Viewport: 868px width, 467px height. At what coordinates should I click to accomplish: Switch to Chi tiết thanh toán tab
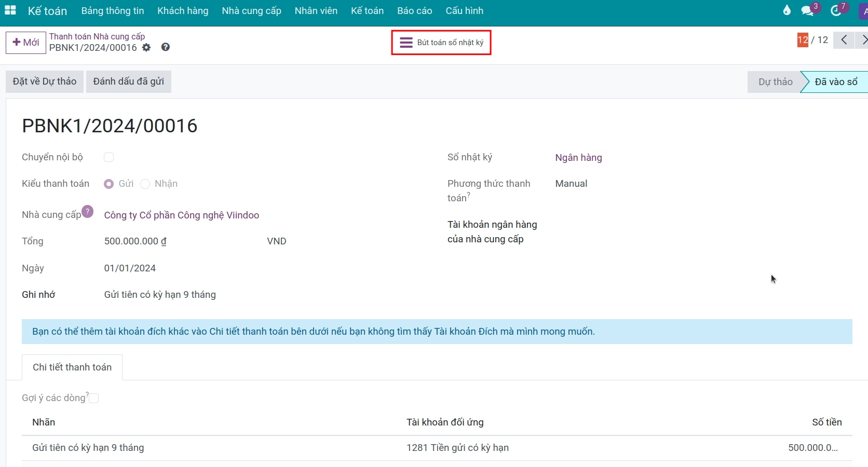[72, 367]
